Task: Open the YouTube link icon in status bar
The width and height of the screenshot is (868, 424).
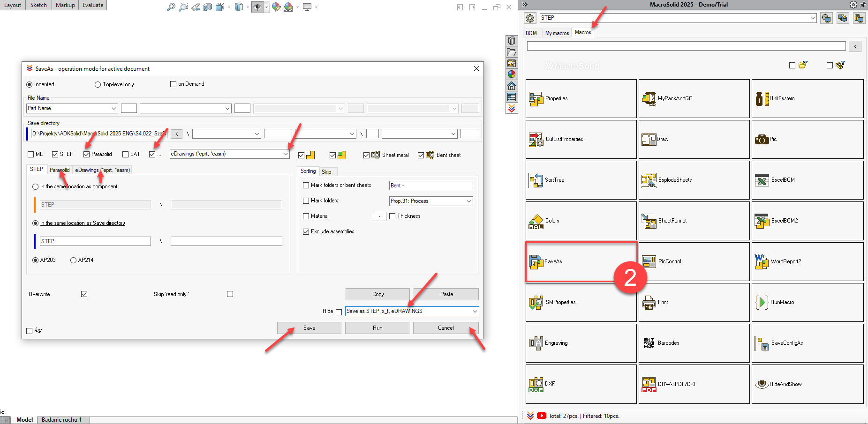Action: click(542, 416)
